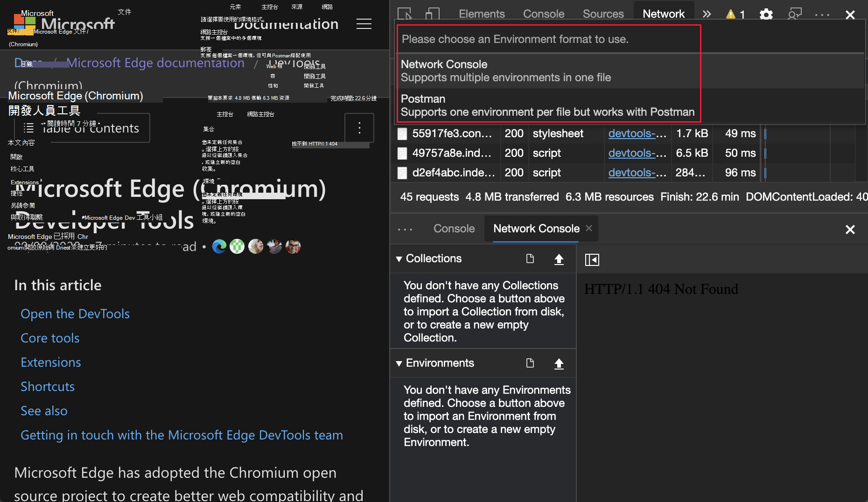Switch to the Elements tab
This screenshot has width=868, height=502.
coord(482,14)
